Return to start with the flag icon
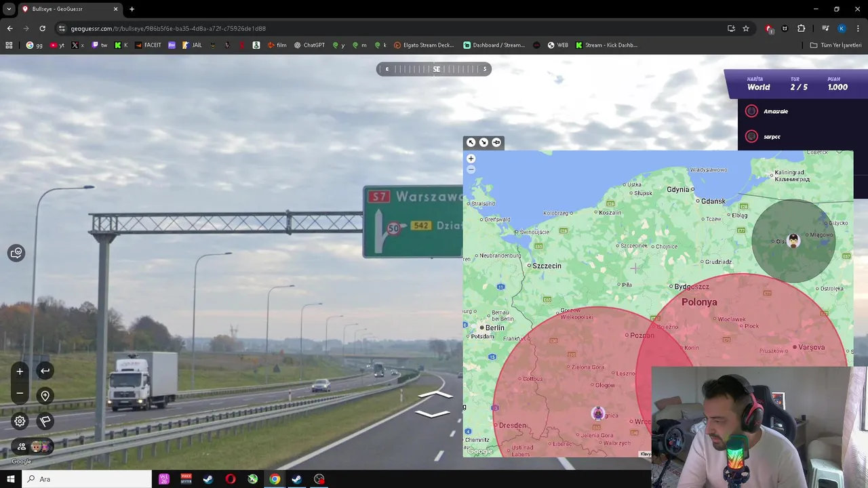This screenshot has height=488, width=868. (45, 421)
